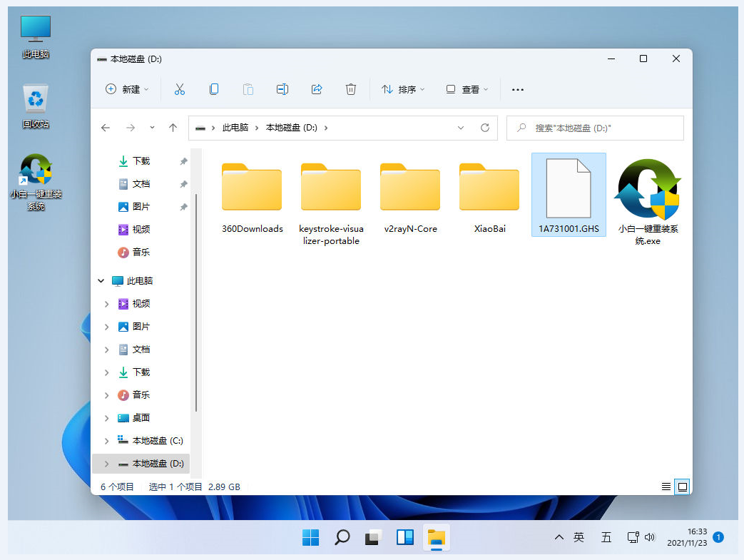Image resolution: width=744 pixels, height=560 pixels.
Task: Expand the 本地磁盘 (C:) tree node
Action: (107, 441)
